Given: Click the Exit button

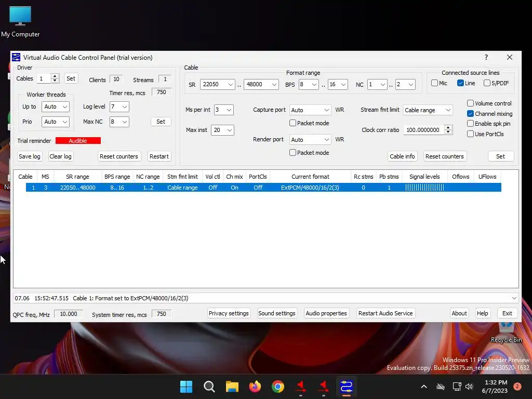Looking at the screenshot, I should (507, 313).
